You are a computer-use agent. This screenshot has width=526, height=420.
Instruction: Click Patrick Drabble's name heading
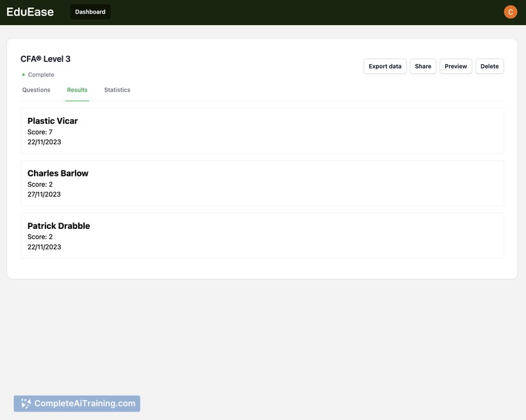tap(58, 226)
